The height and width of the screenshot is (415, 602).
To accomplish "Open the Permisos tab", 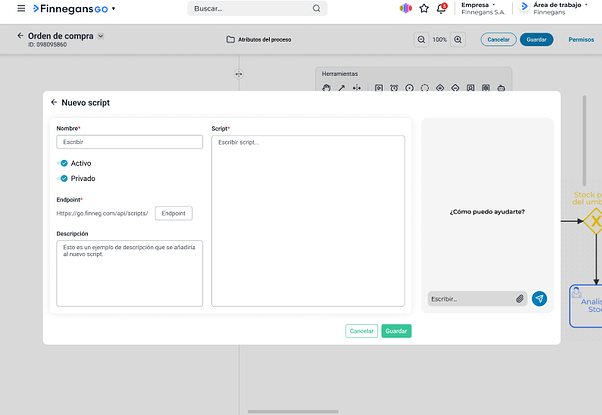I will [x=580, y=40].
